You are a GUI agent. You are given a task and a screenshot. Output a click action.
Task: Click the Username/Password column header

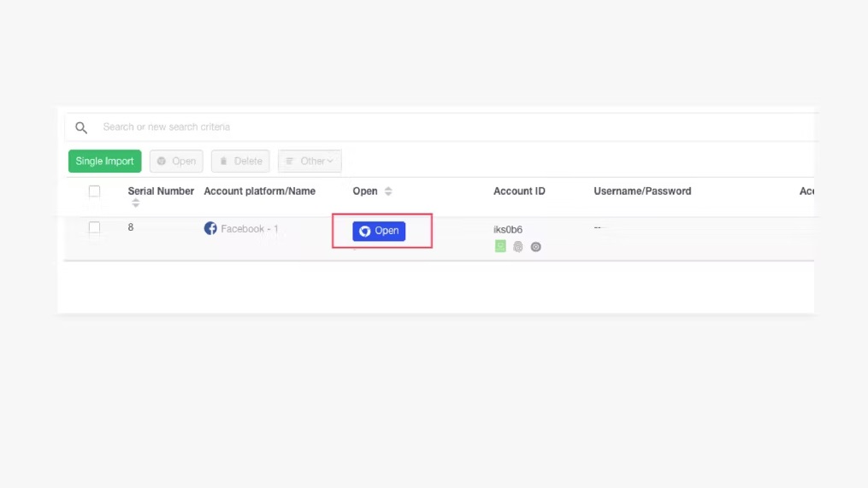pos(642,191)
